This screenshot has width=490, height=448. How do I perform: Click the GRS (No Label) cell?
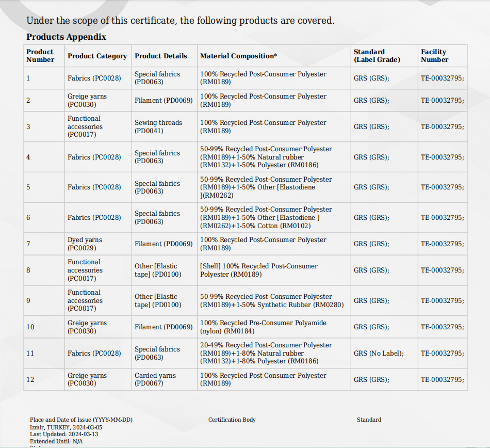pos(379,353)
